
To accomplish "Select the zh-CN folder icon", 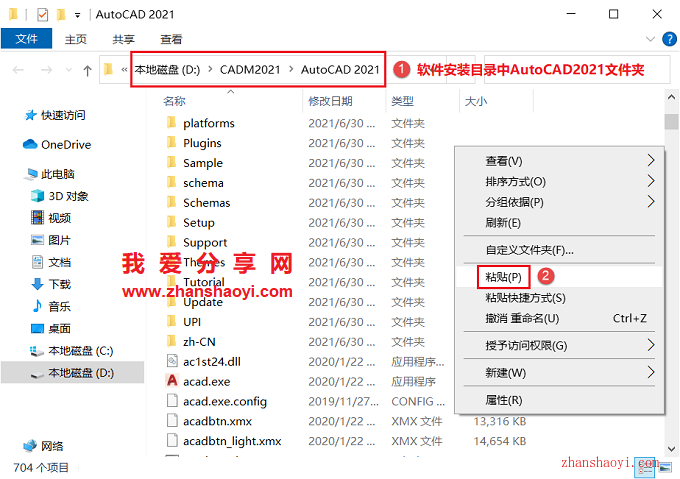I will pyautogui.click(x=172, y=342).
